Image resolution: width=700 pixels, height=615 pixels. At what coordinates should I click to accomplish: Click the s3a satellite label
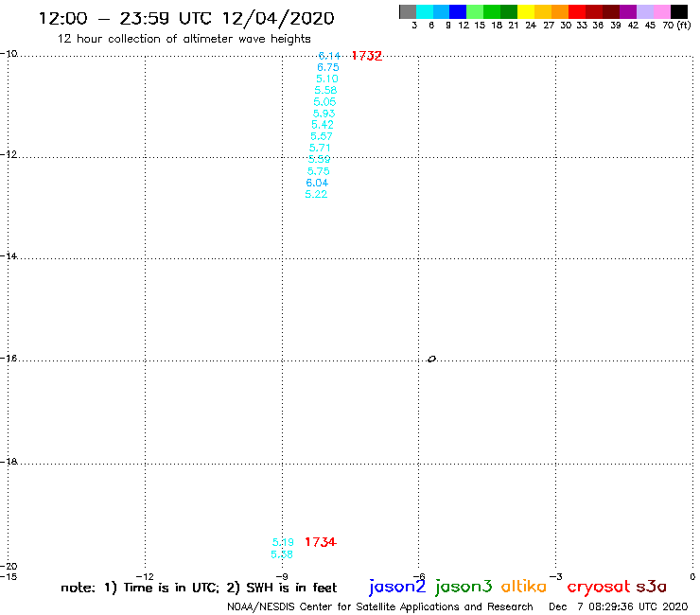(x=652, y=587)
